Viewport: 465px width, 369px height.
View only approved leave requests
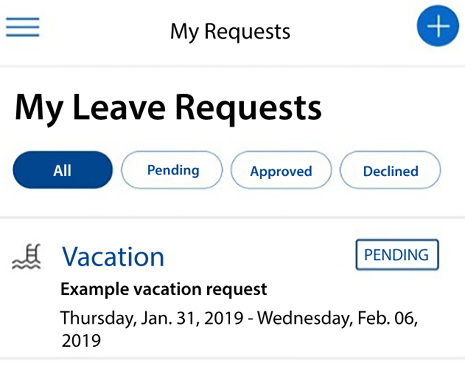click(x=281, y=170)
